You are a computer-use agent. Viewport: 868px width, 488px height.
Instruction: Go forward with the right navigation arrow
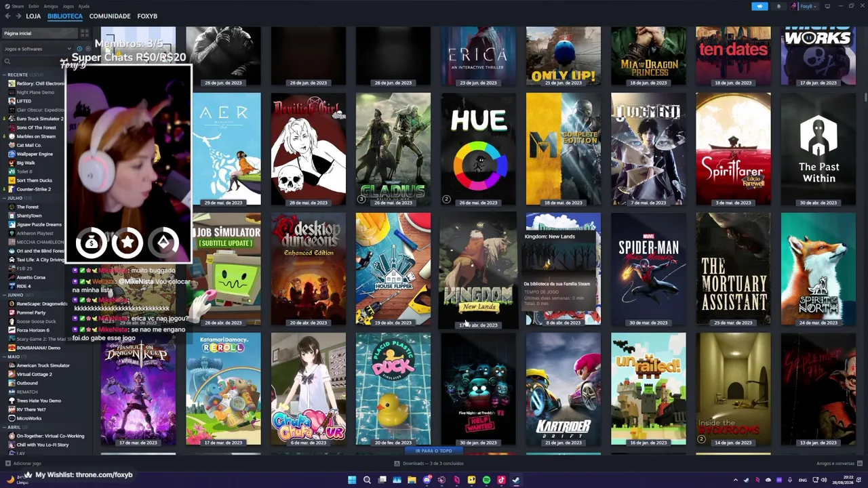(x=18, y=16)
